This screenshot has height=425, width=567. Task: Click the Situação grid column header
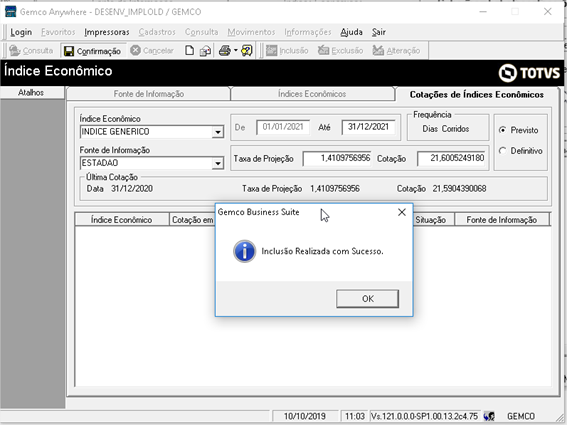point(433,220)
